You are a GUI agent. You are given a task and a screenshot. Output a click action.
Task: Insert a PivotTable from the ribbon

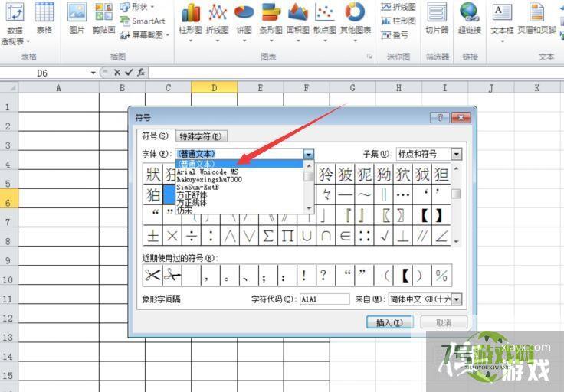(15, 24)
